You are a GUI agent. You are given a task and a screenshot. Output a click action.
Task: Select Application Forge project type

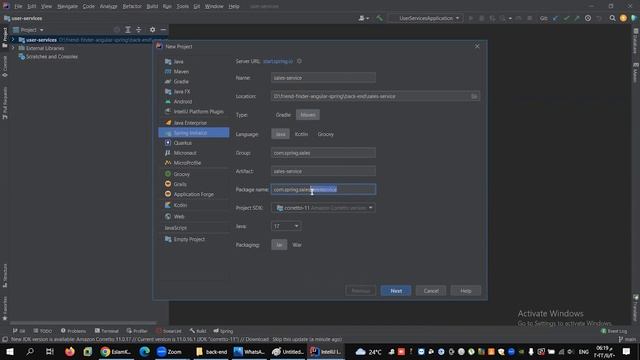[193, 194]
